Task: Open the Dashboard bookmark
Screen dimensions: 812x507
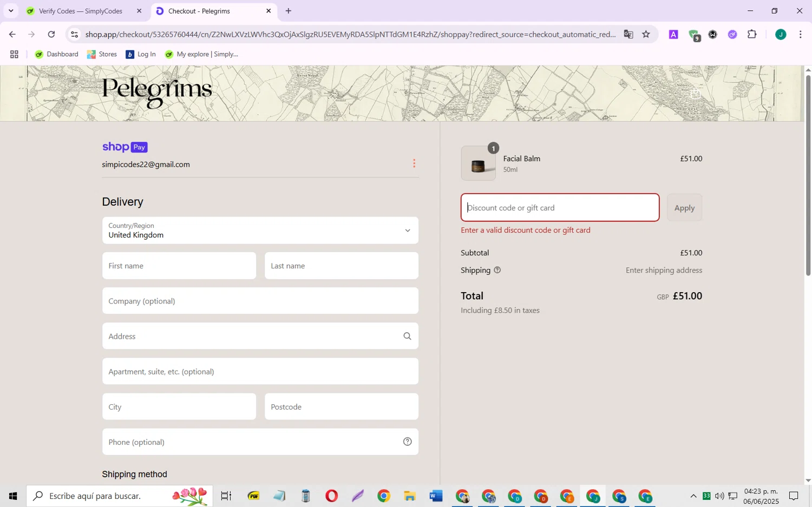Action: [57, 54]
